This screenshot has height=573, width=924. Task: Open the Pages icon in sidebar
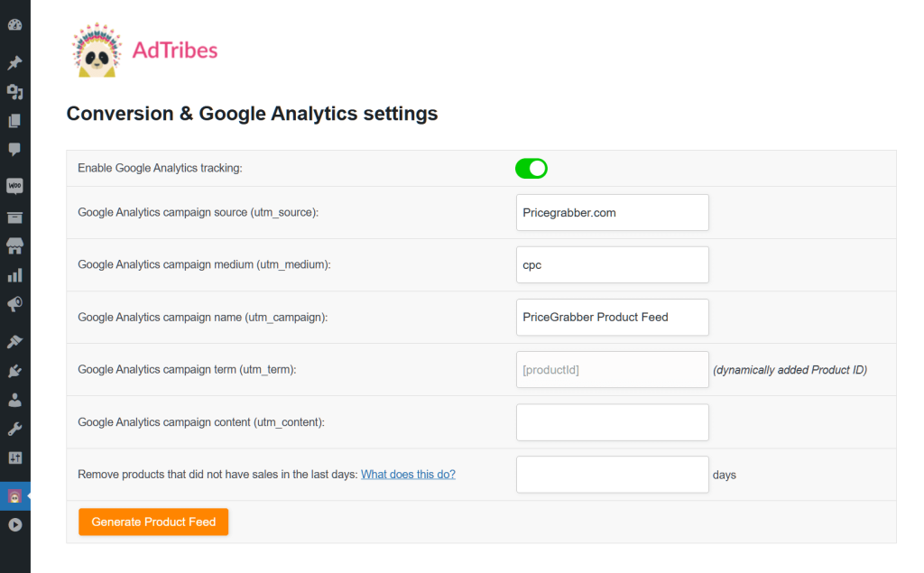14,121
